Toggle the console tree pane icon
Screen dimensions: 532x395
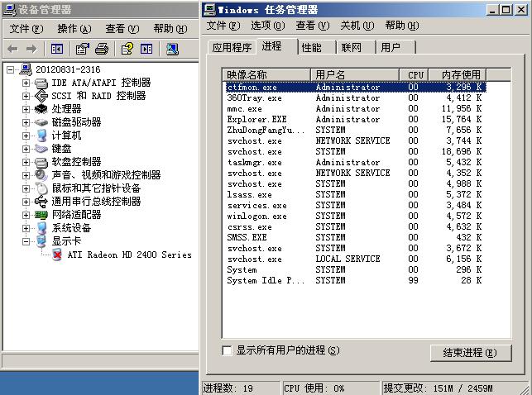pyautogui.click(x=56, y=49)
